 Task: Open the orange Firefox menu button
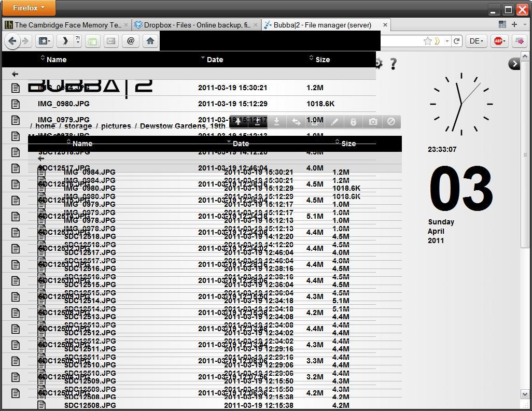[x=29, y=8]
